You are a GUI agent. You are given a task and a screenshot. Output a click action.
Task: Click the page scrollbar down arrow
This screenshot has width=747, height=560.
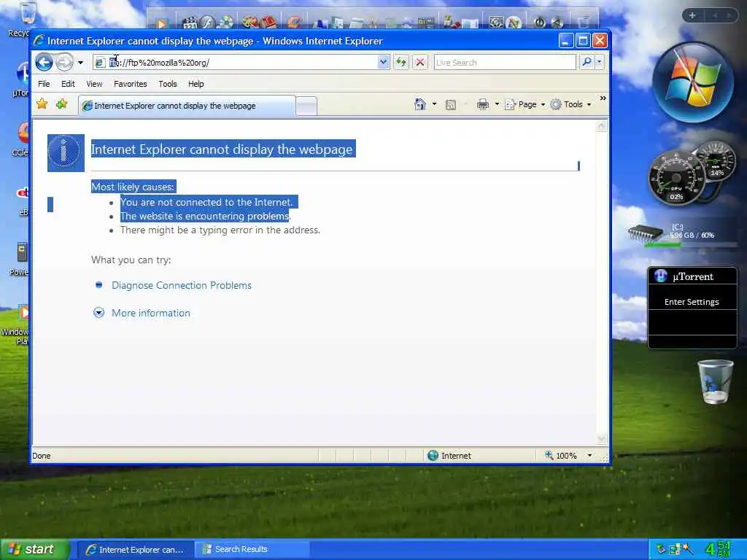[x=602, y=439]
